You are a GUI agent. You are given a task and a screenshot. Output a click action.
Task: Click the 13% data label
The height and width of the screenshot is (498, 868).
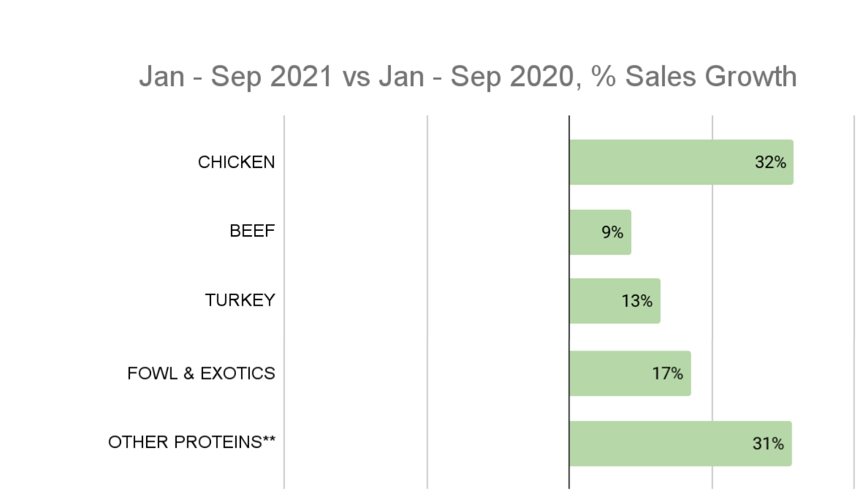(636, 301)
